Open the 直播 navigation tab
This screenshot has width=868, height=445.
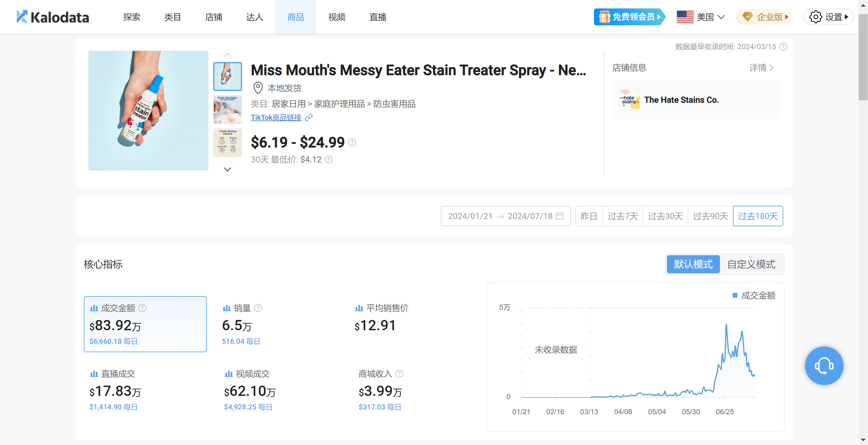[x=377, y=17]
